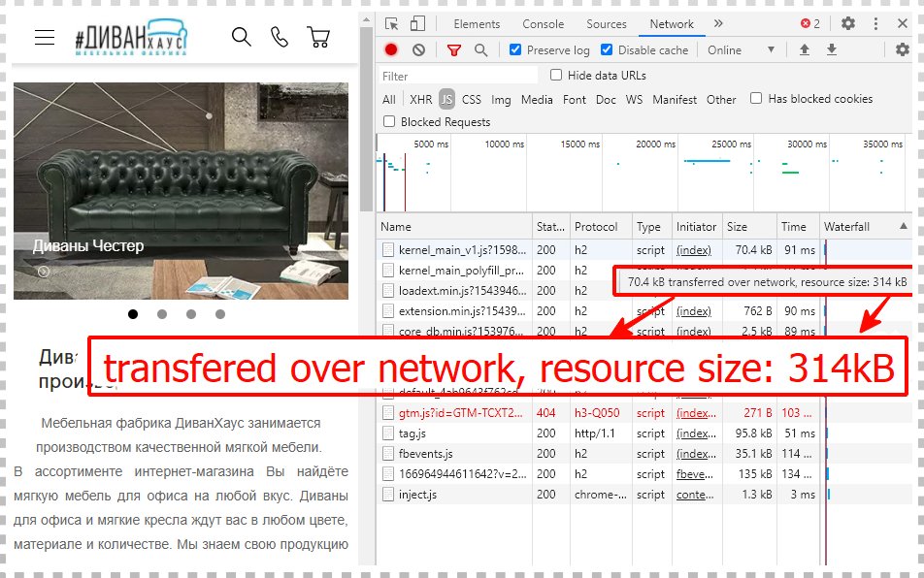Open the Online throttling dropdown

click(x=742, y=50)
